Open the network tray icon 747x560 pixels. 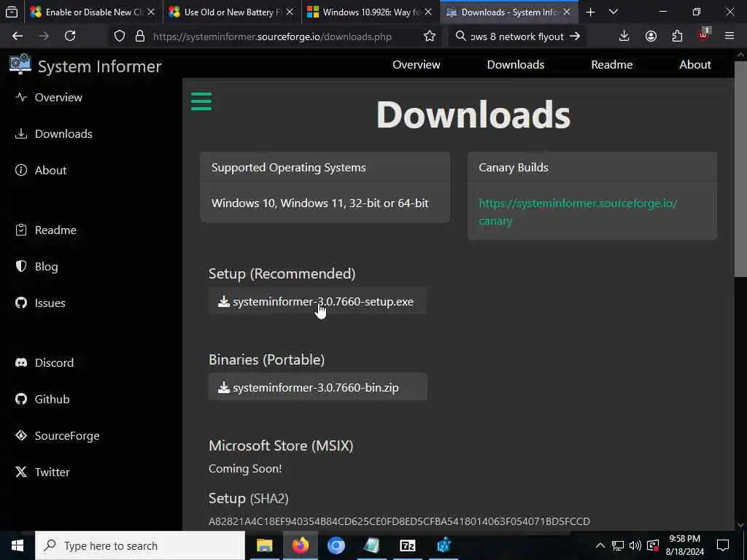tap(618, 545)
